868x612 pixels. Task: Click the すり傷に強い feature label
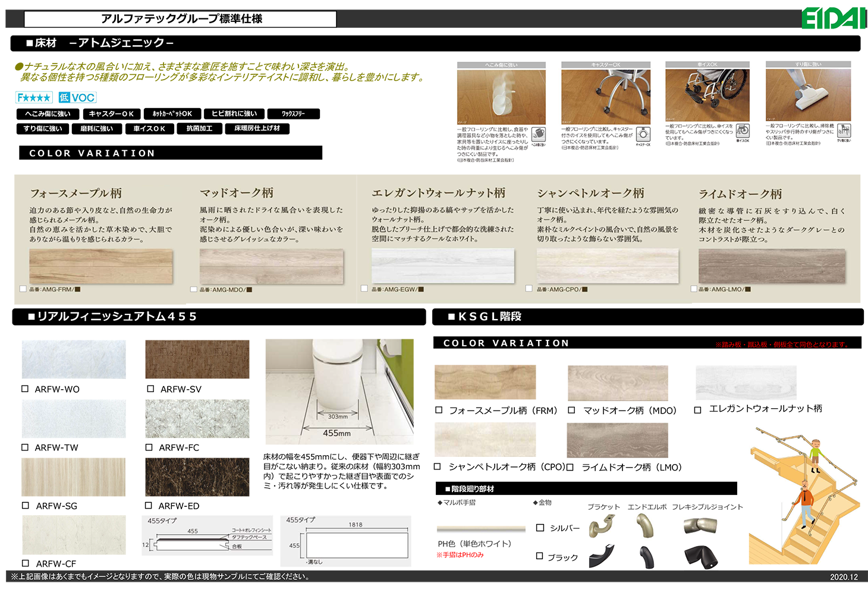pyautogui.click(x=43, y=128)
